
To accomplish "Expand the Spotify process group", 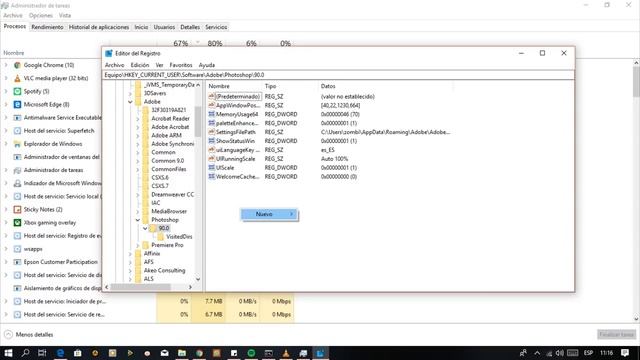I will (x=6, y=91).
